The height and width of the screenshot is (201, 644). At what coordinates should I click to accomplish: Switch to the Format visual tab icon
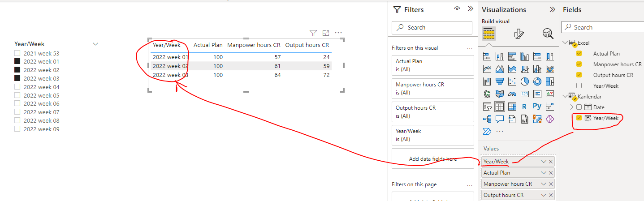coord(519,34)
